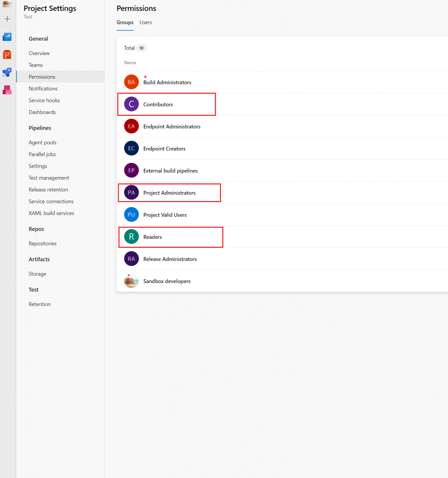The image size is (448, 478).
Task: Switch to the Users tab
Action: pos(145,22)
